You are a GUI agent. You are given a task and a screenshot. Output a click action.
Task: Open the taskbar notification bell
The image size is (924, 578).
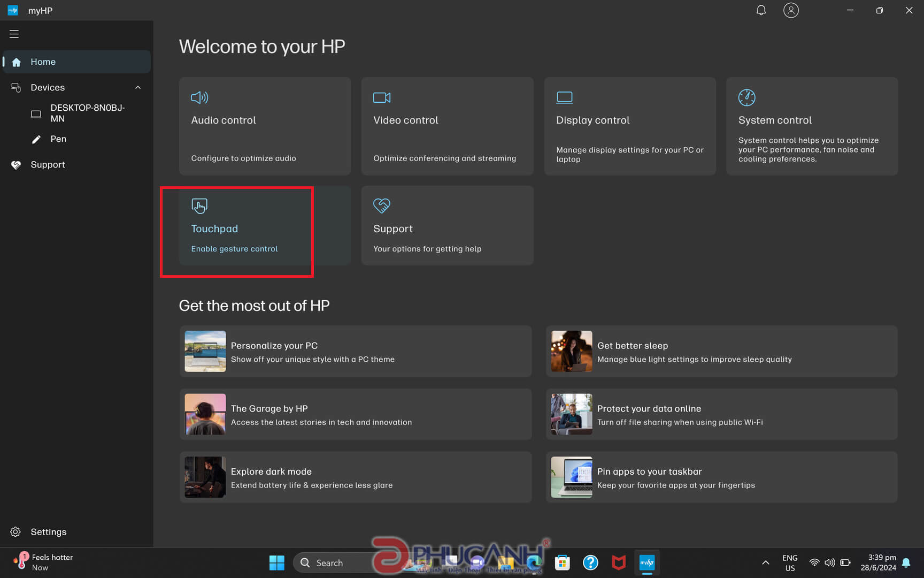coord(906,562)
